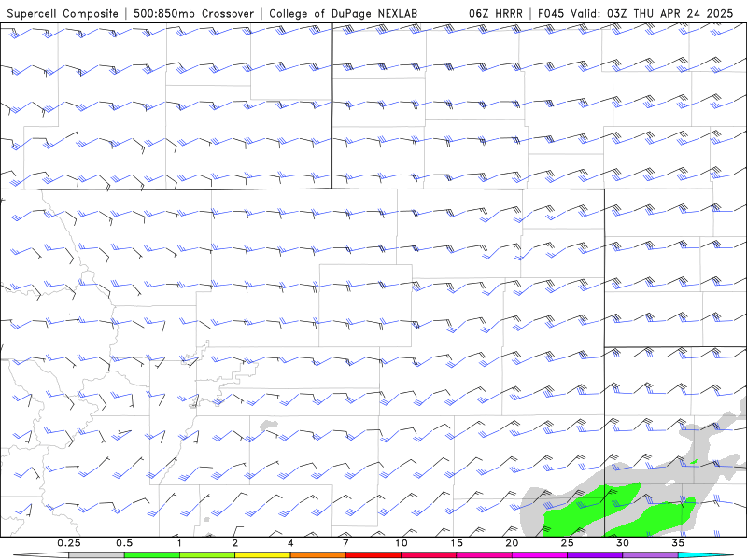Click the "0.5" legend value
Image resolution: width=747 pixels, height=560 pixels.
[x=124, y=543]
